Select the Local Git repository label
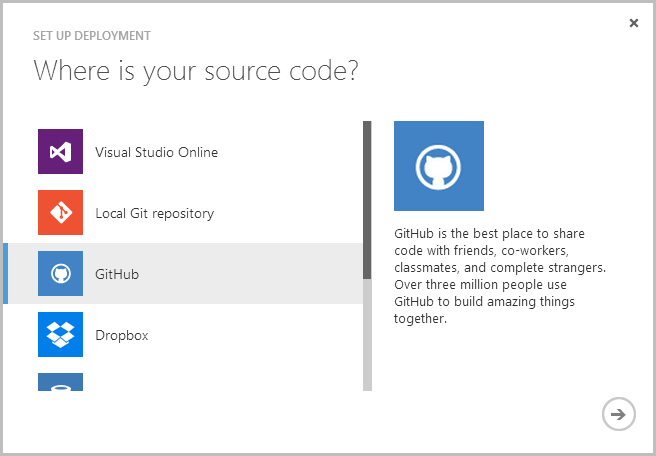 (154, 213)
